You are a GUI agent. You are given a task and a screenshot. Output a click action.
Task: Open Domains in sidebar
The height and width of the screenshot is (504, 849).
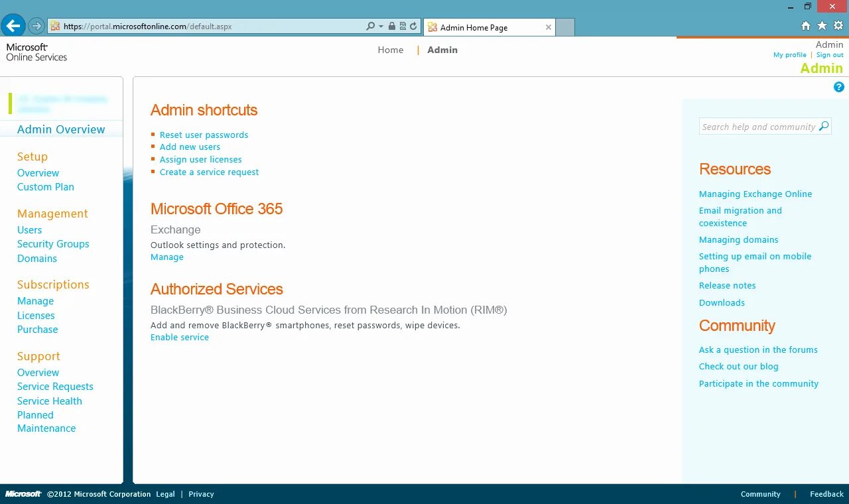(x=37, y=259)
